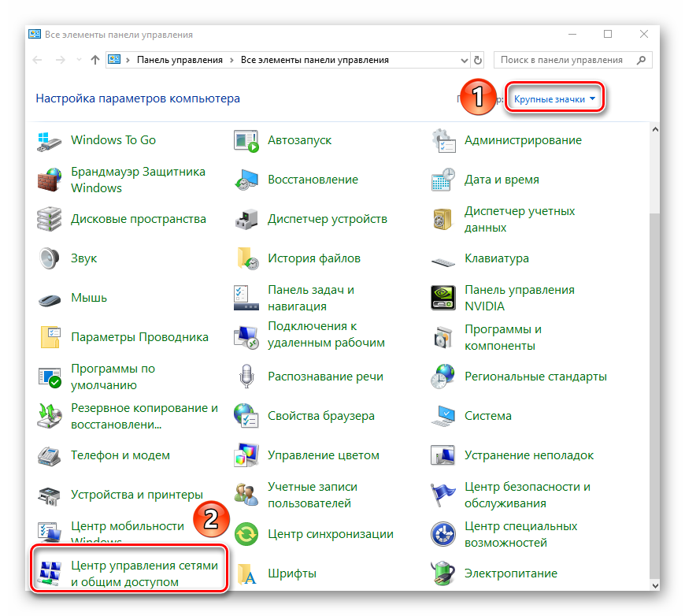The width and height of the screenshot is (685, 616).
Task: Open the Шрифты link
Action: pyautogui.click(x=292, y=573)
